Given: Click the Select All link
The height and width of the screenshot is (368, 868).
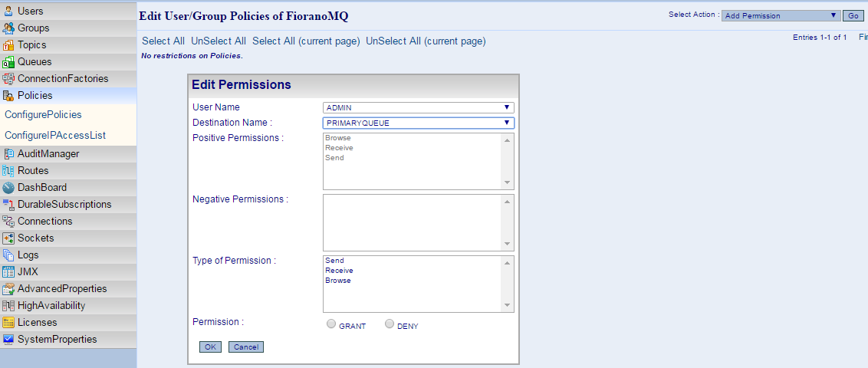Looking at the screenshot, I should (163, 41).
